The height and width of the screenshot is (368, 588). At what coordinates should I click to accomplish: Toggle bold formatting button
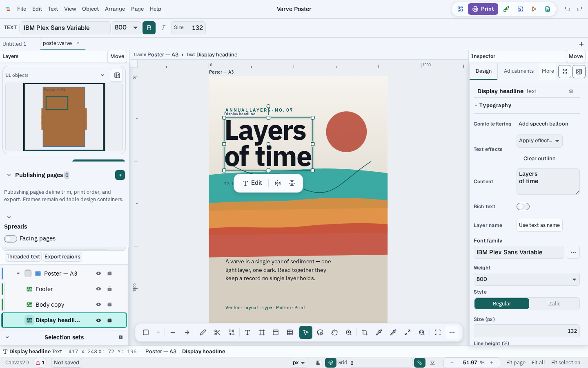[149, 28]
